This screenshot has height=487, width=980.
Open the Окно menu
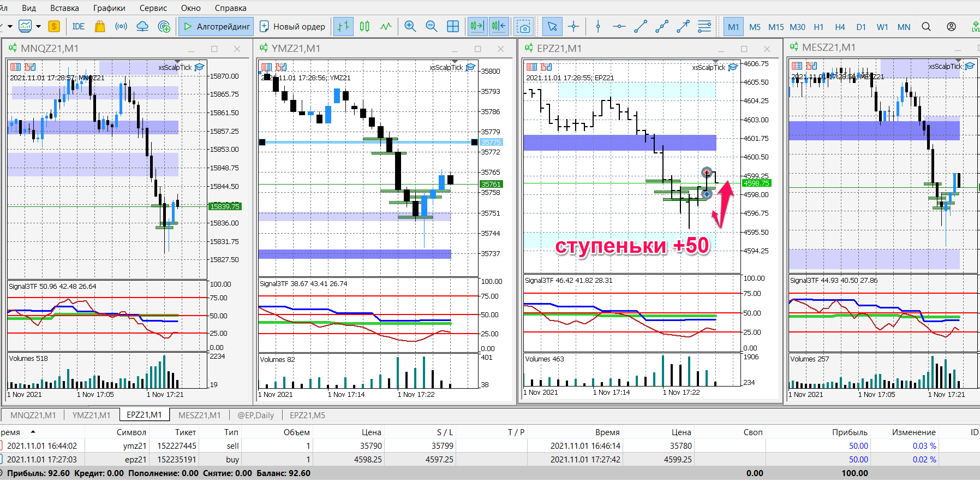(x=191, y=8)
